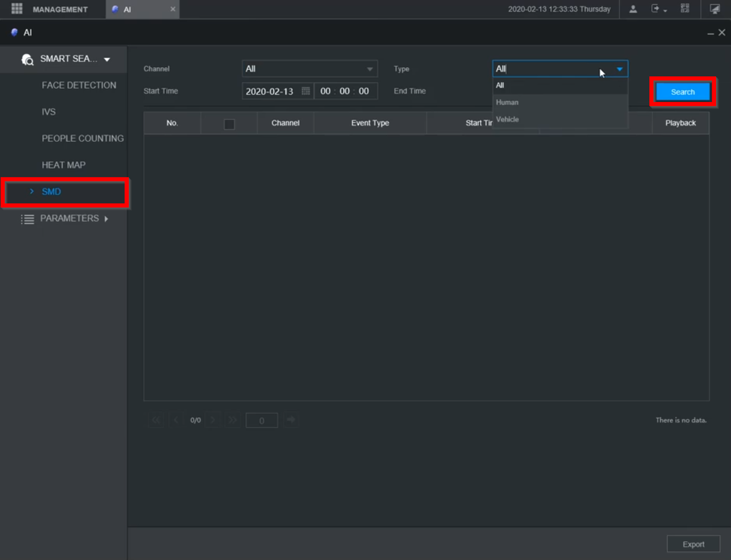The height and width of the screenshot is (560, 731).
Task: Click the AI panel title icon
Action: [x=14, y=32]
